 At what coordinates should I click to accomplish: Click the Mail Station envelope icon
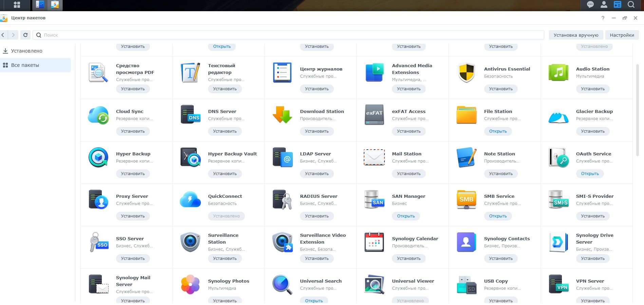coord(374,157)
